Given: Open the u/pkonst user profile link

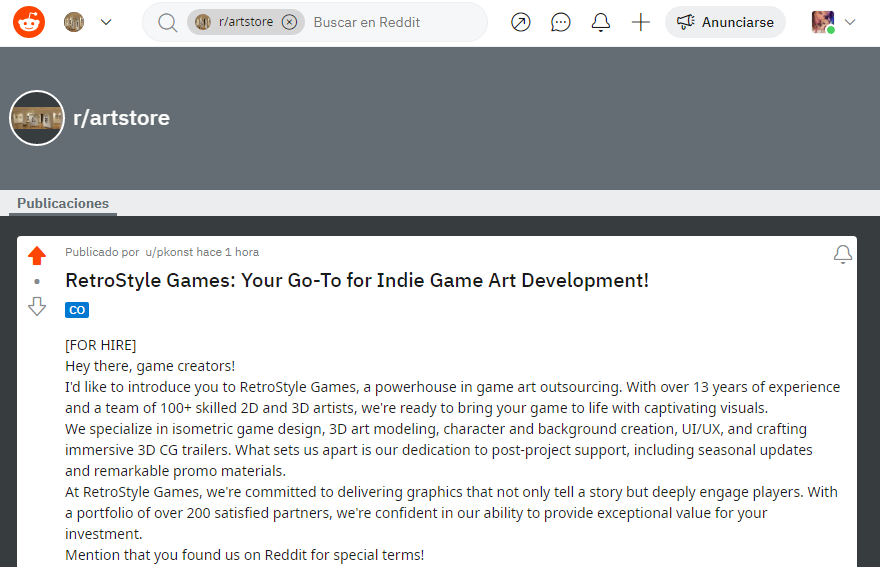Looking at the screenshot, I should pyautogui.click(x=169, y=252).
